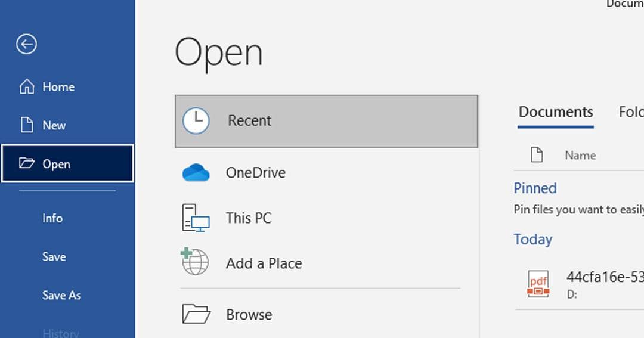This screenshot has width=644, height=338.
Task: Go to the Home page in sidebar
Action: 58,87
